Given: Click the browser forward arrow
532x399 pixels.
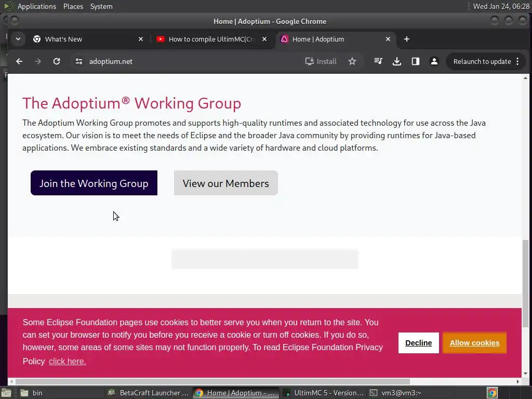Looking at the screenshot, I should tap(38, 61).
